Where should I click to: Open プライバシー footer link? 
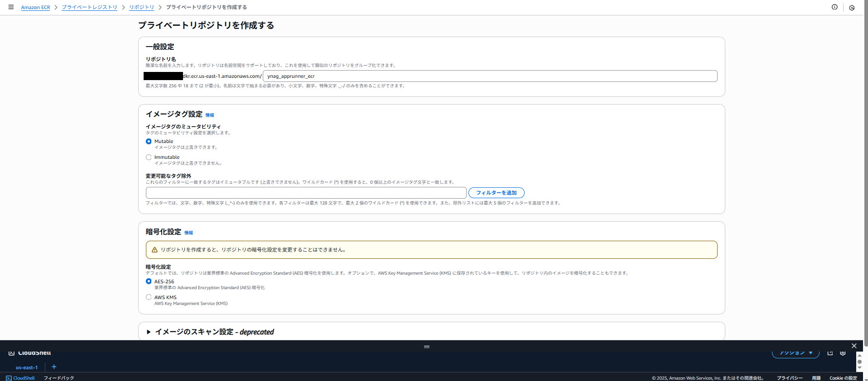pyautogui.click(x=790, y=378)
